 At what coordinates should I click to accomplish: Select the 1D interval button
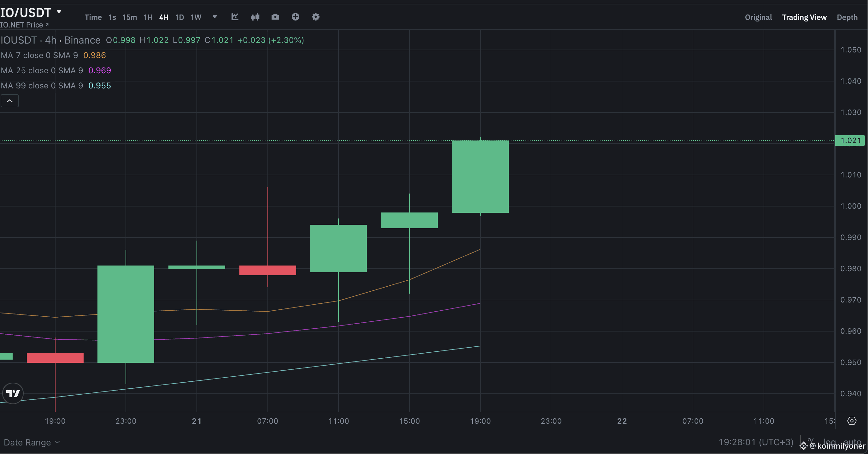(x=179, y=17)
